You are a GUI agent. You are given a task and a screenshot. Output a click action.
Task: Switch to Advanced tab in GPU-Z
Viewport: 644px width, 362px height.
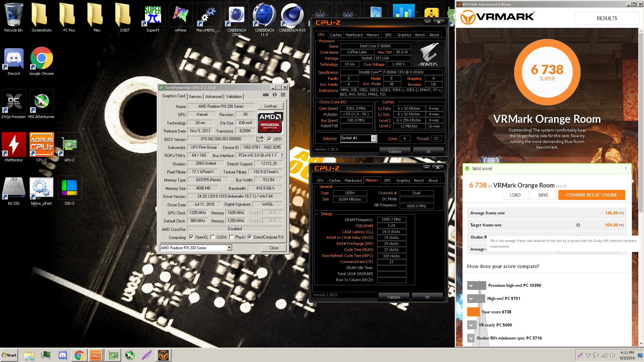tap(214, 96)
